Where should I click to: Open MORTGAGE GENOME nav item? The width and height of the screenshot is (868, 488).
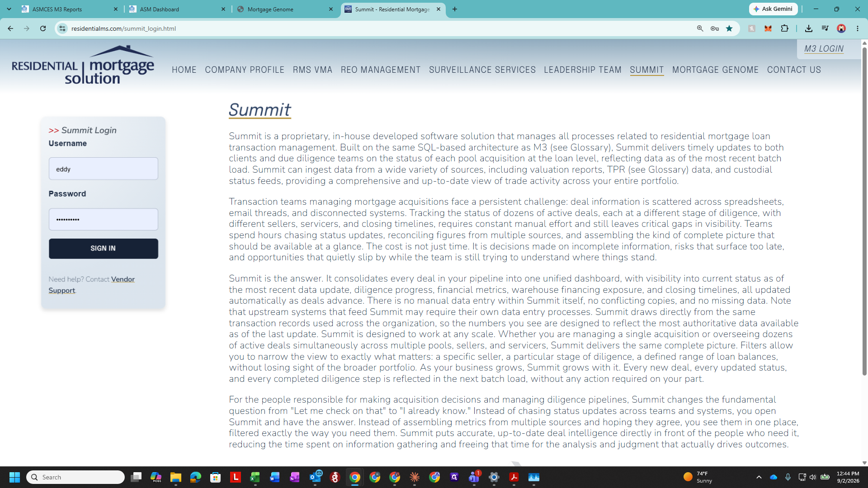tap(715, 70)
